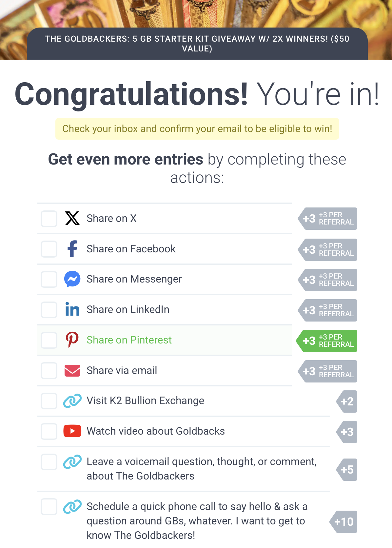Click the giveaway title banner

[x=197, y=44]
